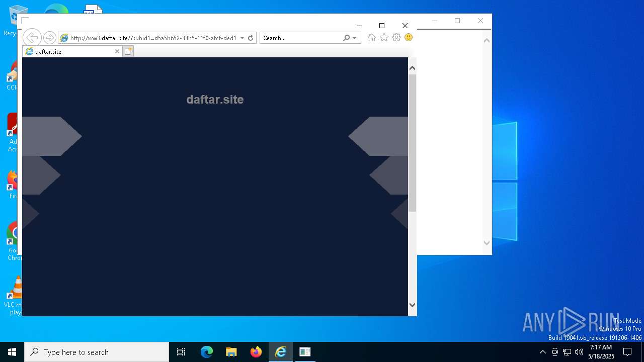Show hidden system tray icons
The width and height of the screenshot is (644, 362).
tap(542, 352)
